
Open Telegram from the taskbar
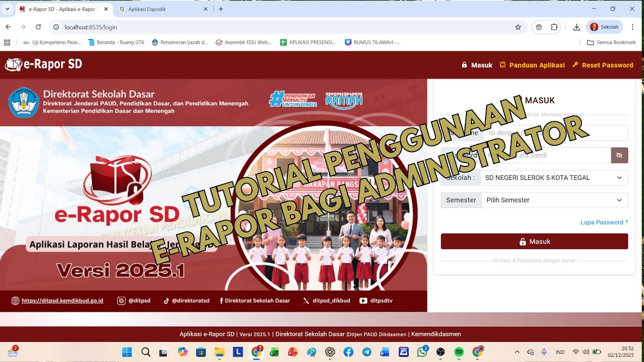367,352
